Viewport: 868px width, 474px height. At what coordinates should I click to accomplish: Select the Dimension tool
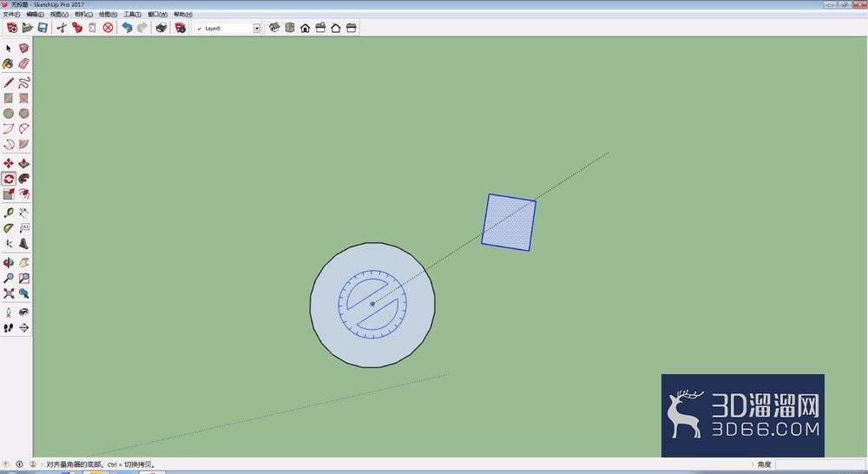23,213
